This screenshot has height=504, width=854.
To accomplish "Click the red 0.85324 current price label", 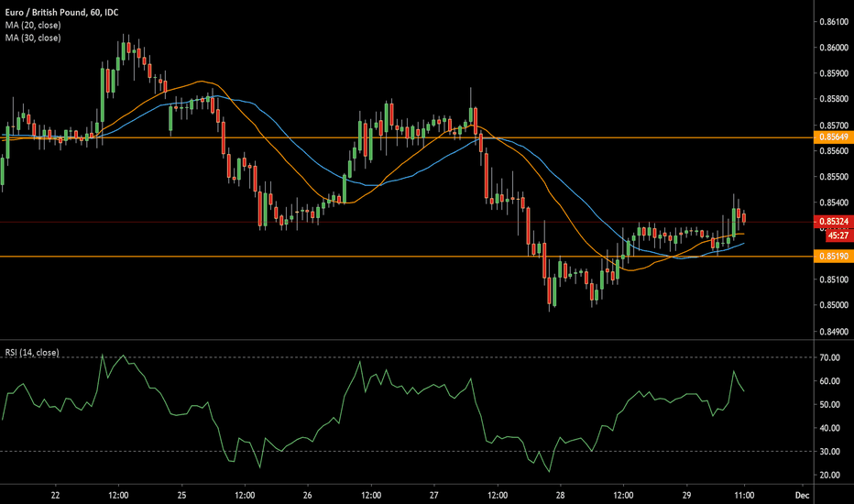I will coord(832,222).
